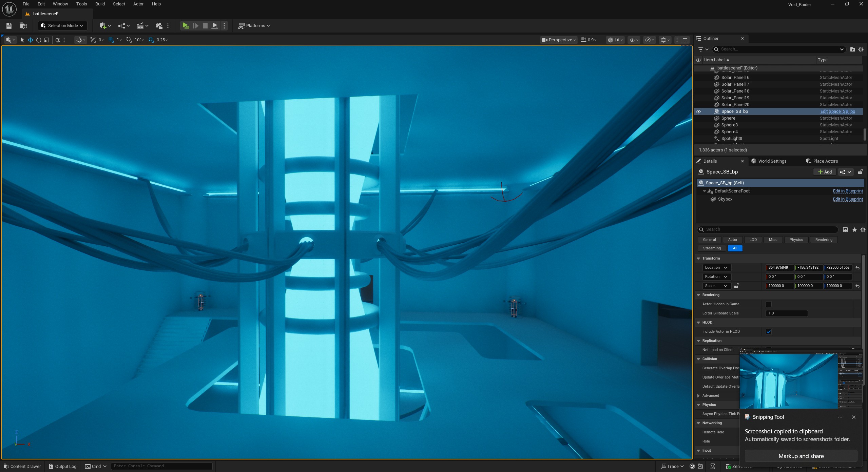The image size is (868, 472).
Task: Select the Rotate transform tool
Action: click(x=39, y=40)
